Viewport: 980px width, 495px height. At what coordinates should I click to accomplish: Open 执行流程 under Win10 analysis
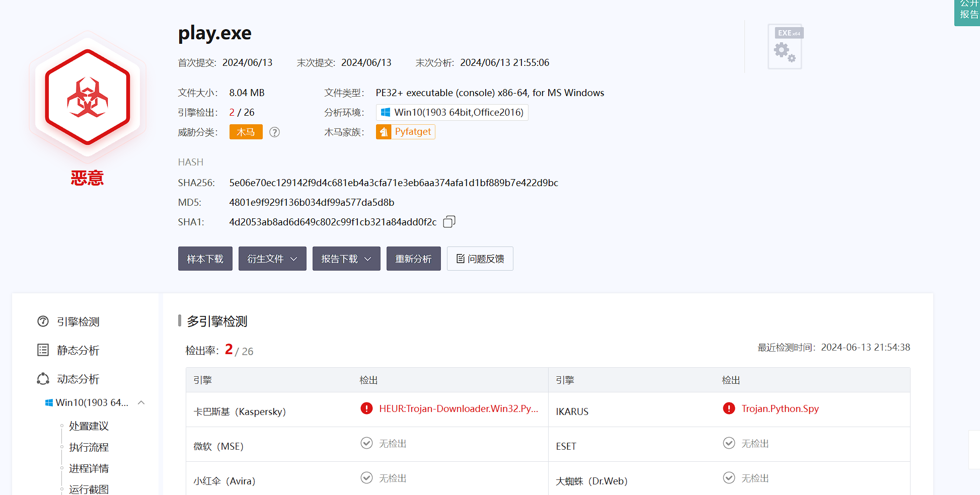click(x=89, y=447)
